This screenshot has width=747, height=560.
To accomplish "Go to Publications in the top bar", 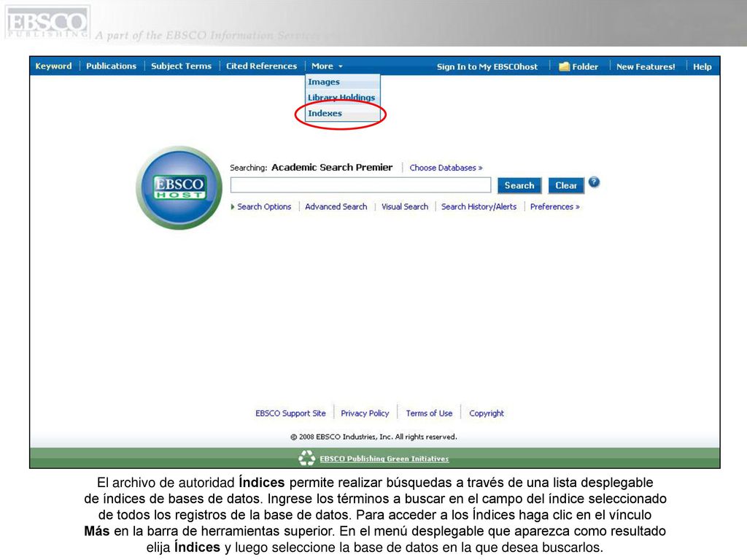I will coord(111,66).
